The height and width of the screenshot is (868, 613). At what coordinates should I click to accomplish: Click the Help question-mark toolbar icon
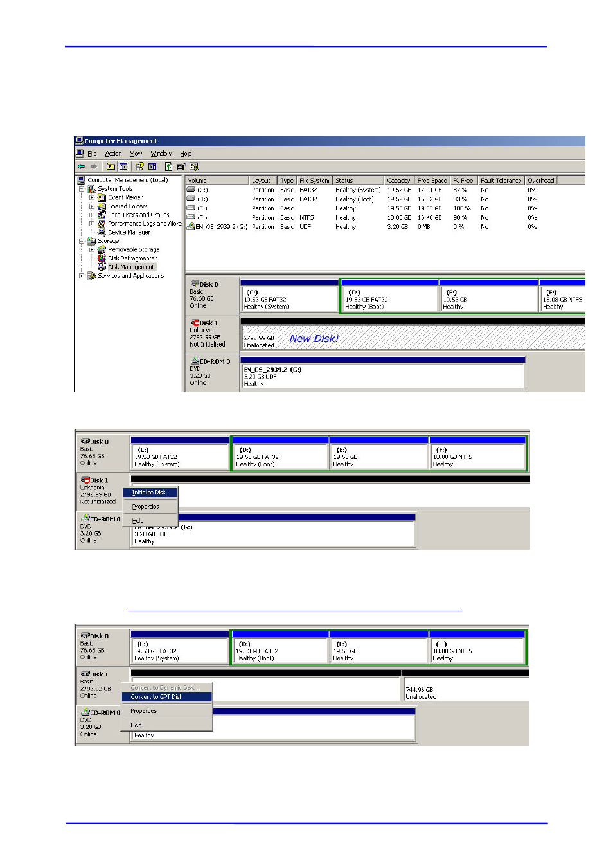click(x=139, y=167)
